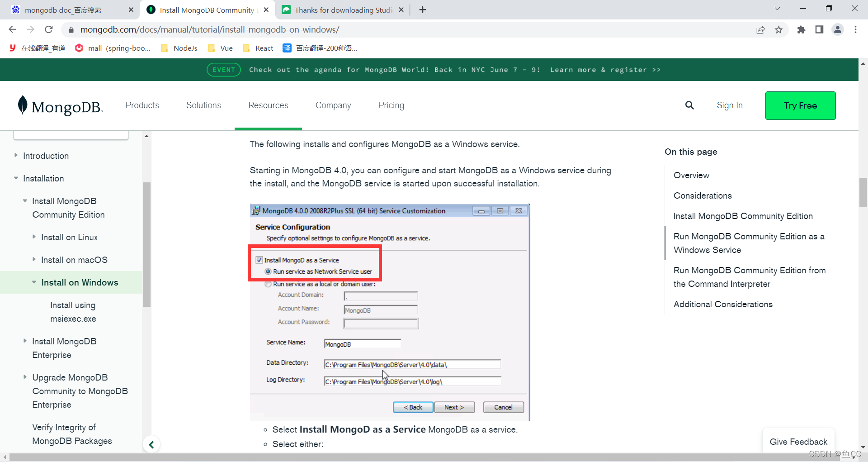Expand the Install on macOS arrow
Image resolution: width=868 pixels, height=462 pixels.
click(34, 259)
